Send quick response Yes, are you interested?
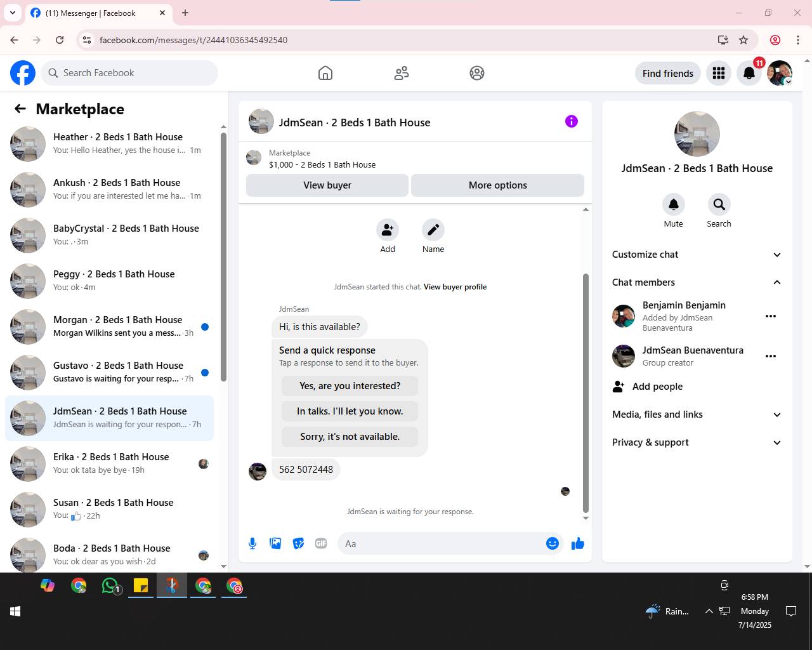The width and height of the screenshot is (812, 650). (x=350, y=386)
